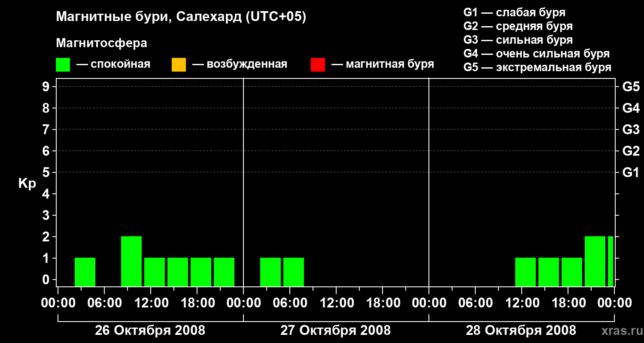Viewport: 644px width, 343px height.
Task: Click the first green bar on 27 October
Action: tap(270, 272)
